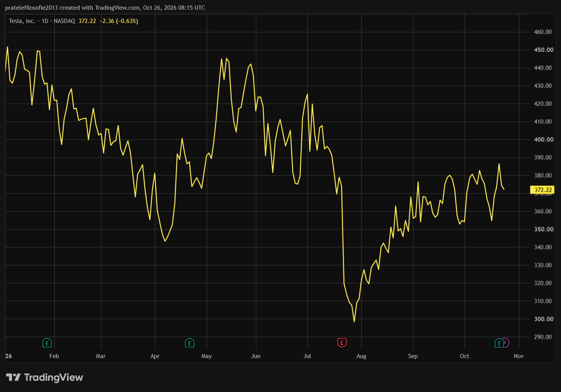
Task: Click the purple lightning event icon
Action: pos(506,343)
